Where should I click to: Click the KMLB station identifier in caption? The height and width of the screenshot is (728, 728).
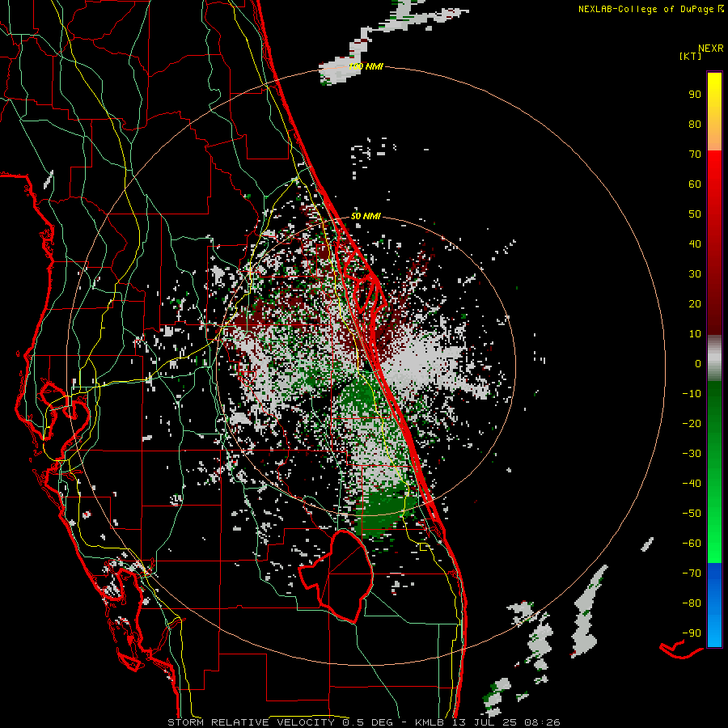(x=429, y=722)
